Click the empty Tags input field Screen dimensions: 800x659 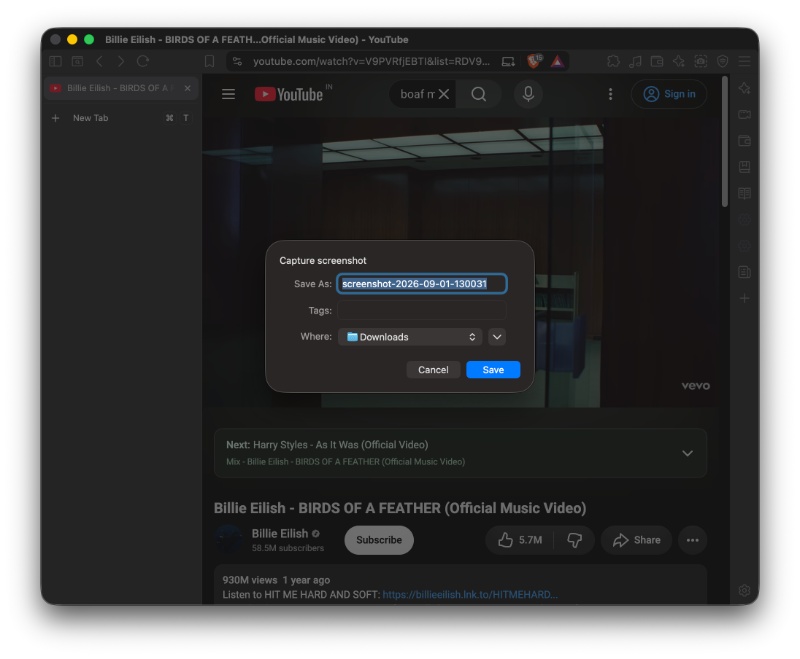pos(421,310)
